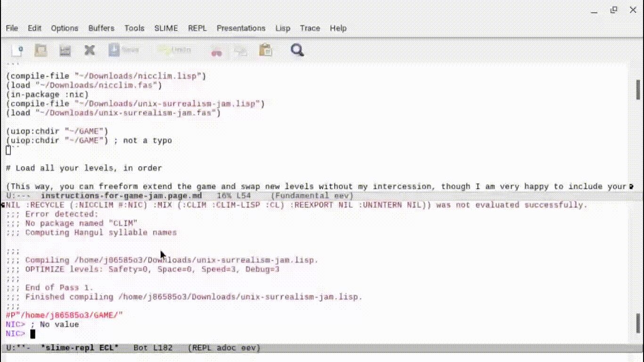
Task: Click the Paste clipboard icon
Action: (x=265, y=50)
